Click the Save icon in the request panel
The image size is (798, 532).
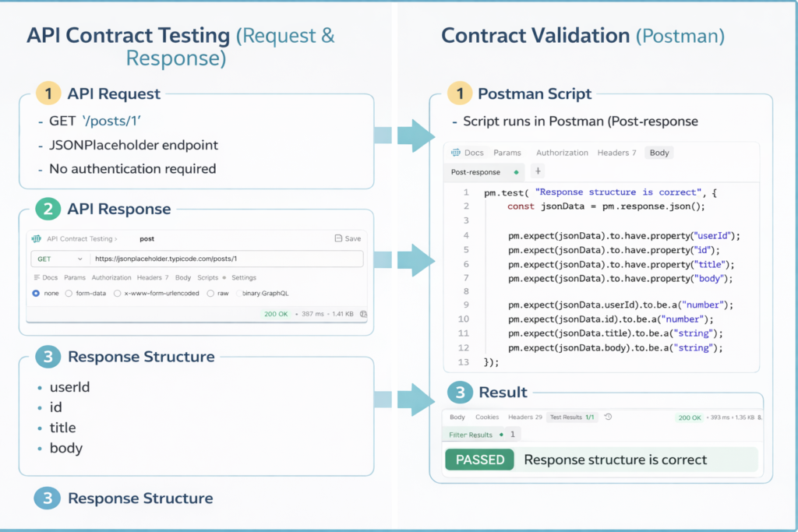click(x=337, y=238)
